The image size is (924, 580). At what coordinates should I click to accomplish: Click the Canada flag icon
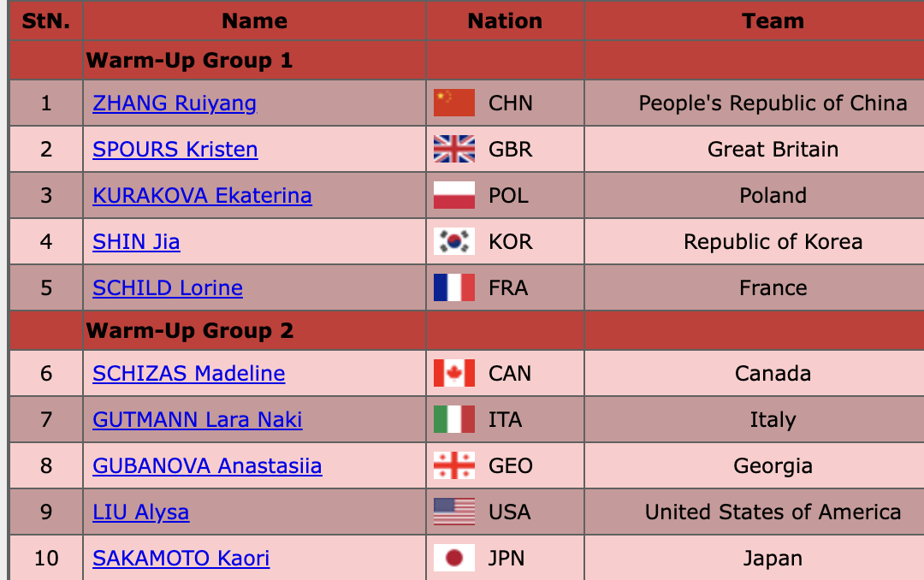[x=453, y=374]
